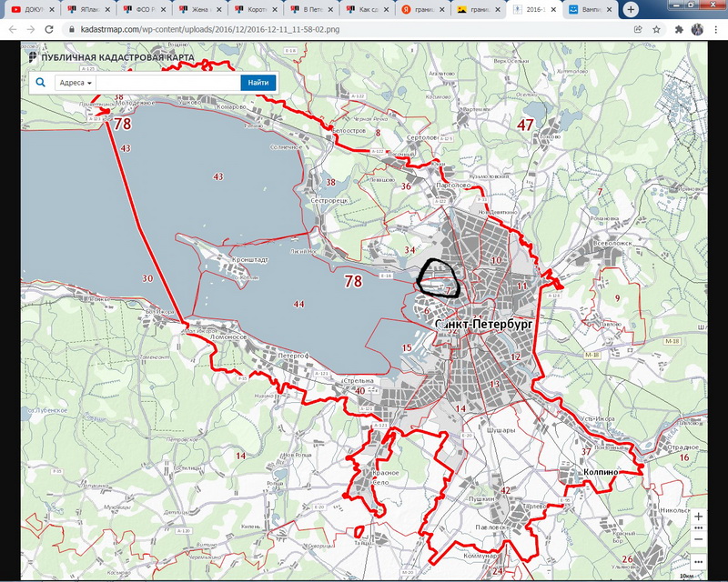This screenshot has width=728, height=582.
Task: Open a new browser tab
Action: pyautogui.click(x=631, y=9)
